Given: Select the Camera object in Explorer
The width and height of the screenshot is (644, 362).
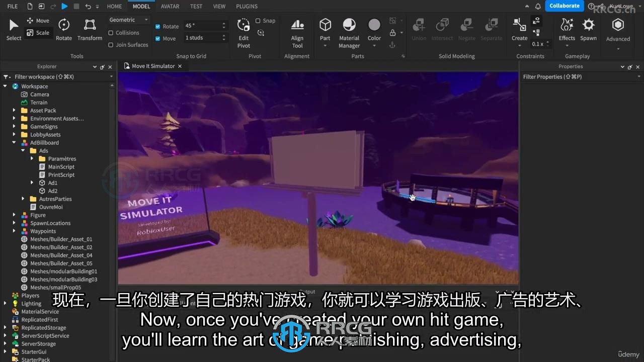Looking at the screenshot, I should click(39, 95).
